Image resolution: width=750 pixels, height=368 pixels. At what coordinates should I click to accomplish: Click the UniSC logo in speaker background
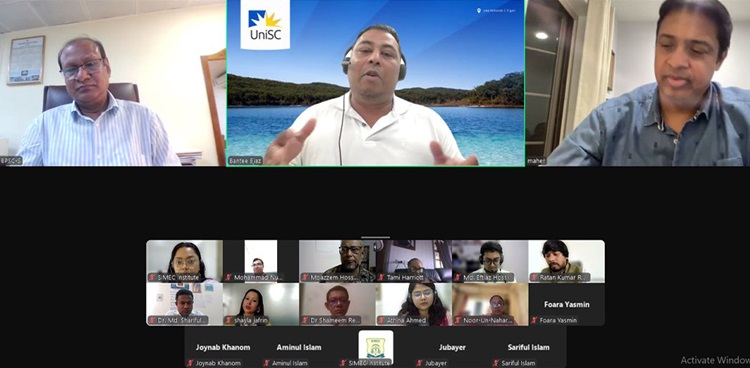click(x=265, y=24)
